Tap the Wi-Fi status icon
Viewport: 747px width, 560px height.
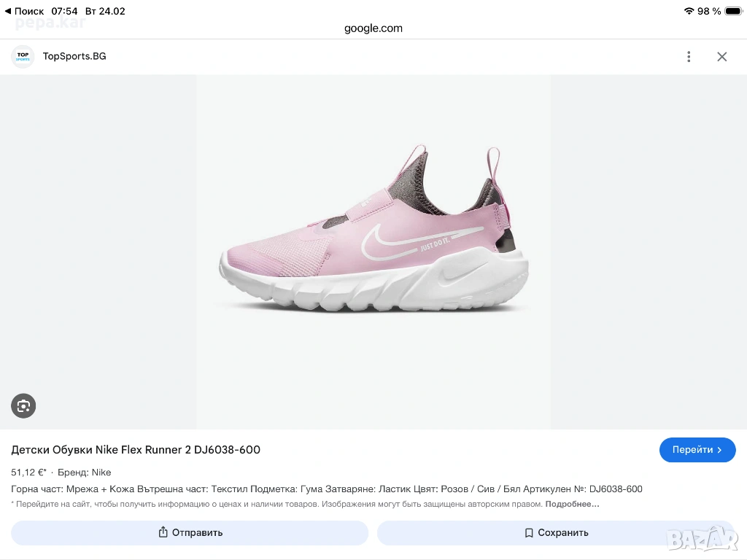pyautogui.click(x=689, y=11)
